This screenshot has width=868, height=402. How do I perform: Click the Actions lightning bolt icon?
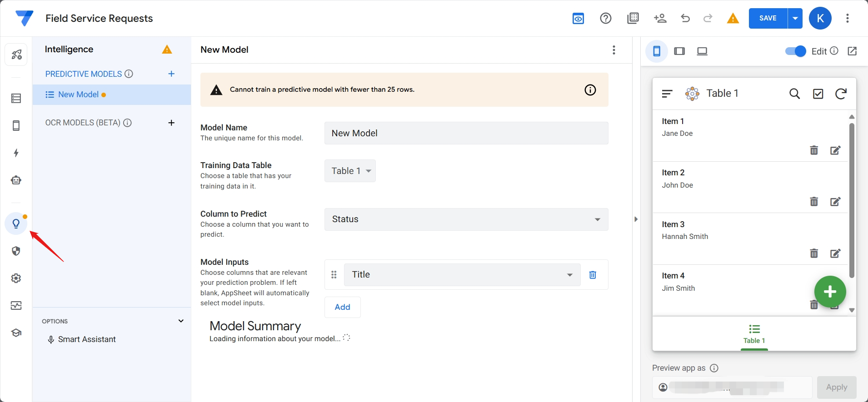[16, 153]
